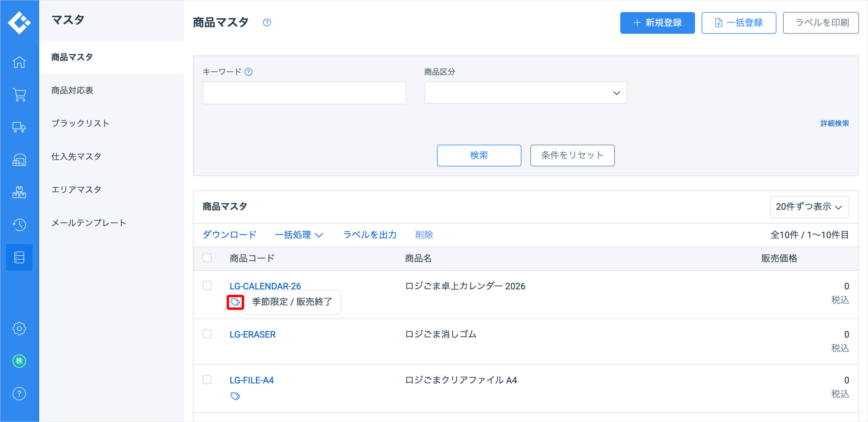
Task: Select 商品マスタ in the master menu
Action: pos(112,57)
